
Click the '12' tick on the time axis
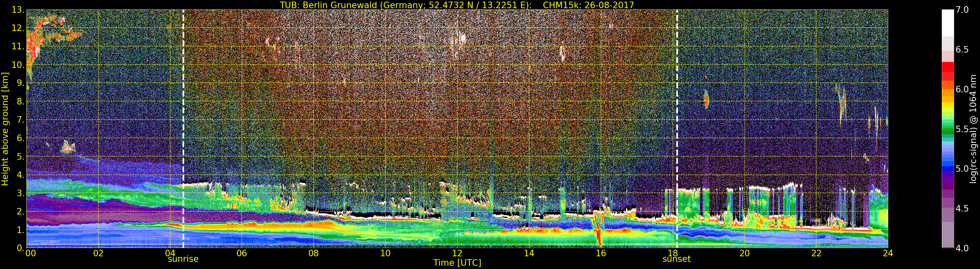point(457,253)
